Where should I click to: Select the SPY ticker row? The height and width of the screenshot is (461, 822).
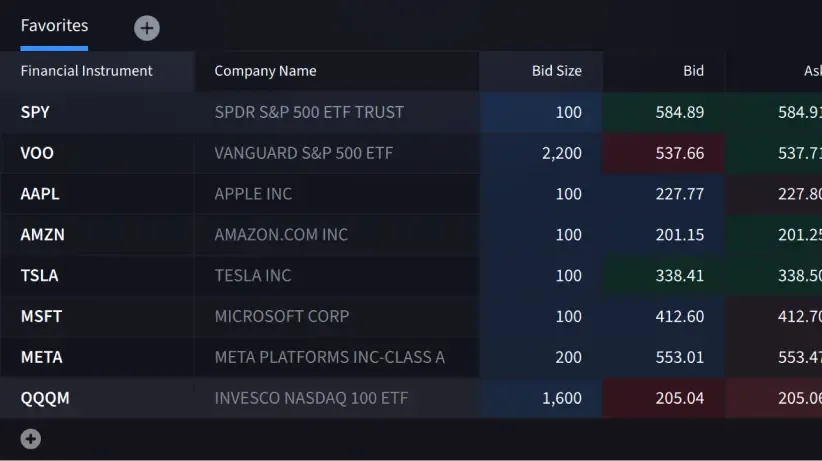coord(35,112)
